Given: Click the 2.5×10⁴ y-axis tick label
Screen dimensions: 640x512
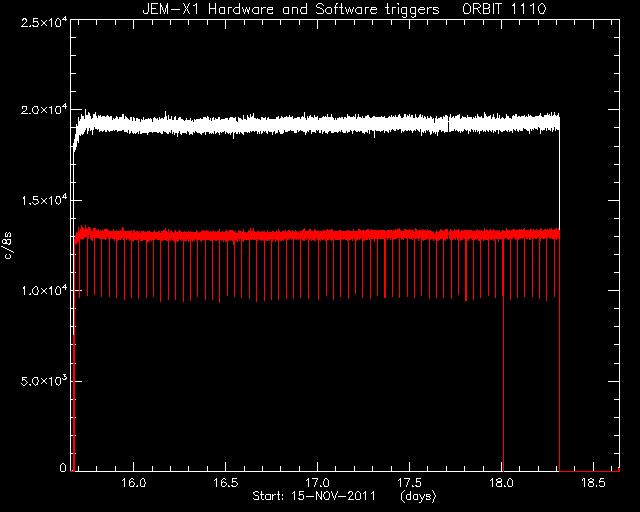Looking at the screenshot, I should tap(44, 22).
